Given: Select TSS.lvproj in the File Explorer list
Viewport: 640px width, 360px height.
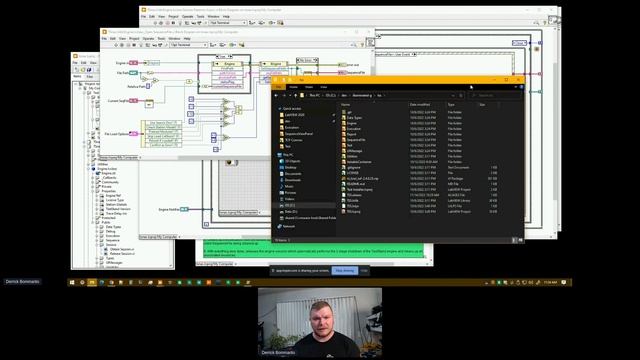Looking at the screenshot, I should (x=353, y=211).
